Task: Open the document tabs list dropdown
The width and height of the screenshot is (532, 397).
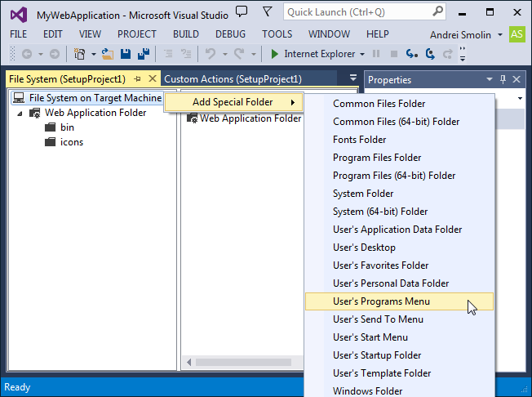Action: (x=353, y=78)
